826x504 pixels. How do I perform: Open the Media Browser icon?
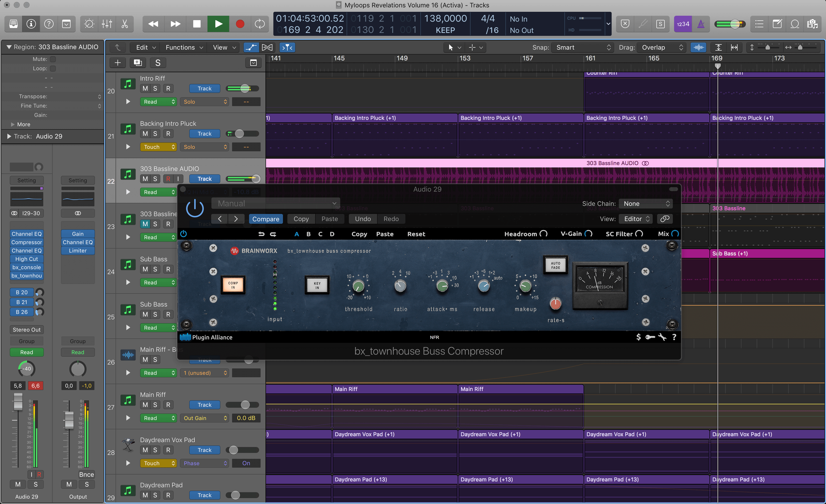[x=812, y=24]
